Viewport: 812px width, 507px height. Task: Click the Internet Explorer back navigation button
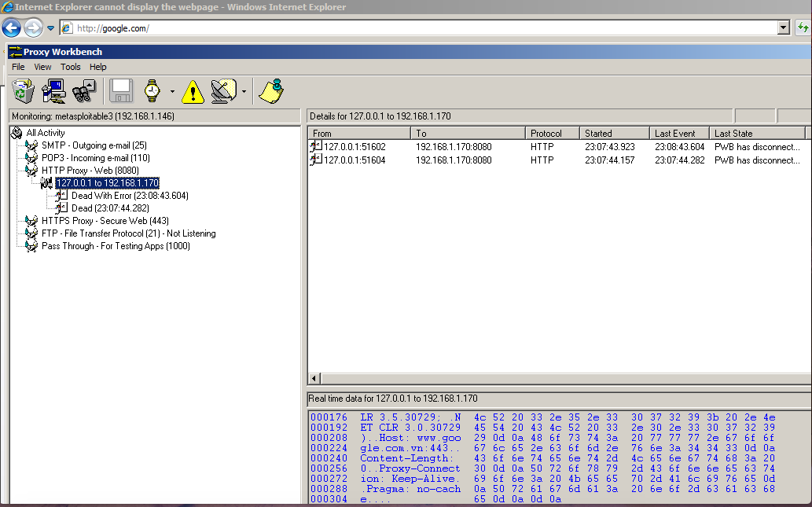[11, 28]
